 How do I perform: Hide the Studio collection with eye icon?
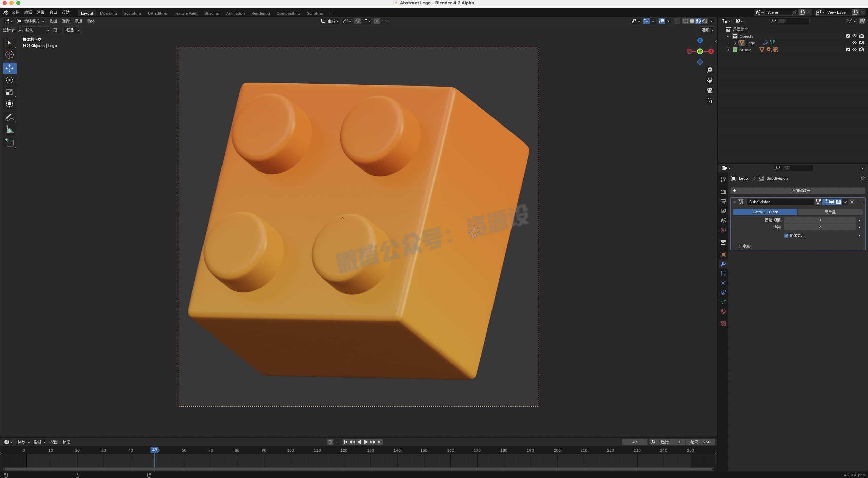tap(854, 50)
